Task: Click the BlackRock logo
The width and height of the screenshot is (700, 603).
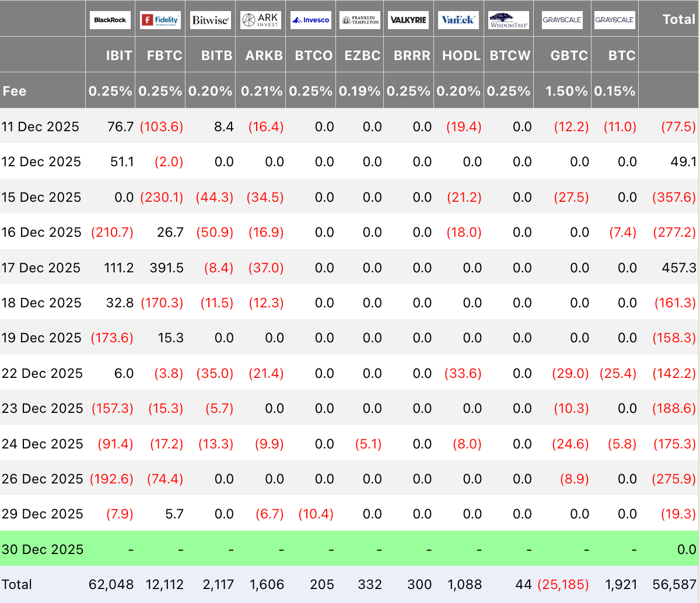Action: (110, 20)
